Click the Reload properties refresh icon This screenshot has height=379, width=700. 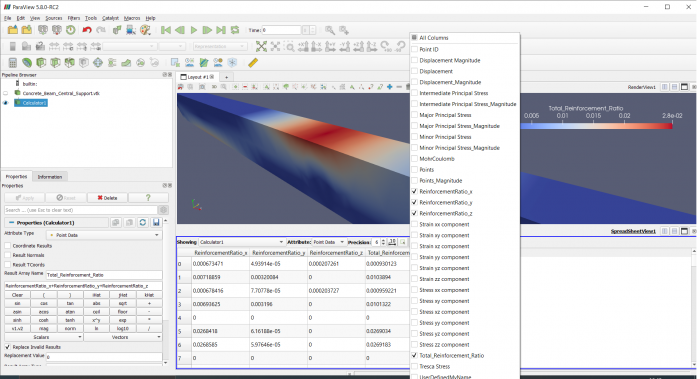pos(142,222)
